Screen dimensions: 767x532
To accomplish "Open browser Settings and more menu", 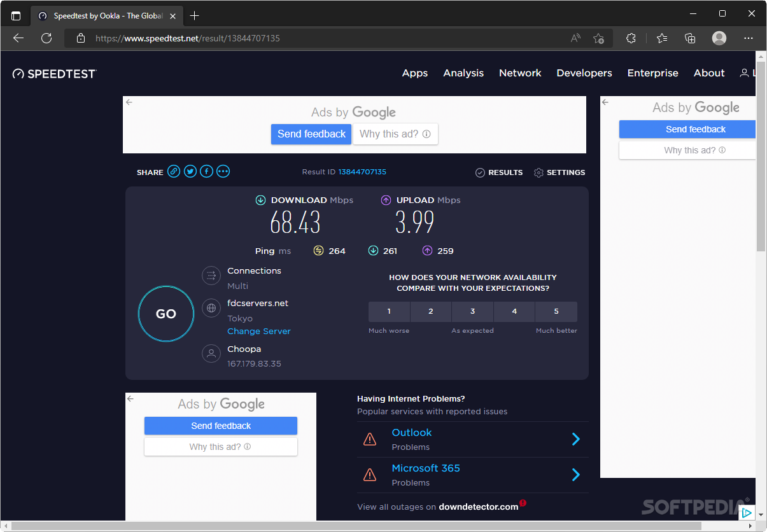I will pyautogui.click(x=749, y=38).
